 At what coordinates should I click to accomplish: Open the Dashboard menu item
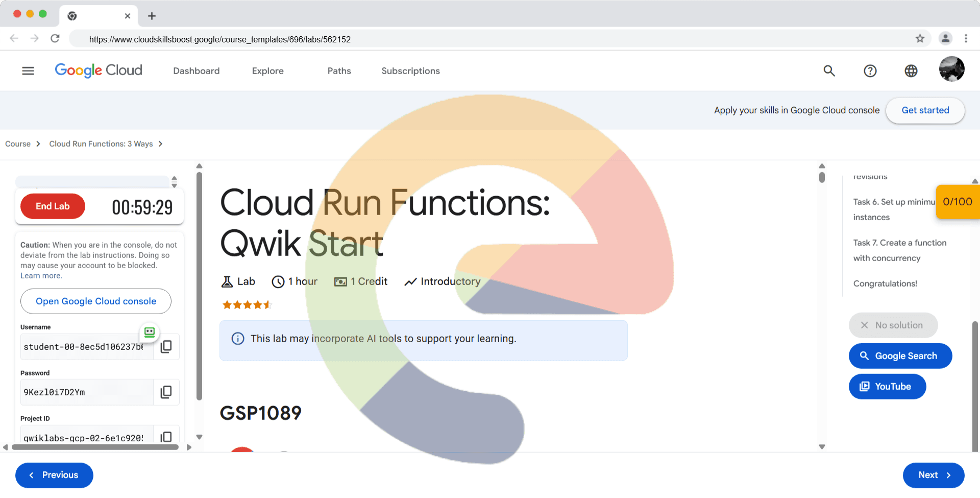pos(197,71)
